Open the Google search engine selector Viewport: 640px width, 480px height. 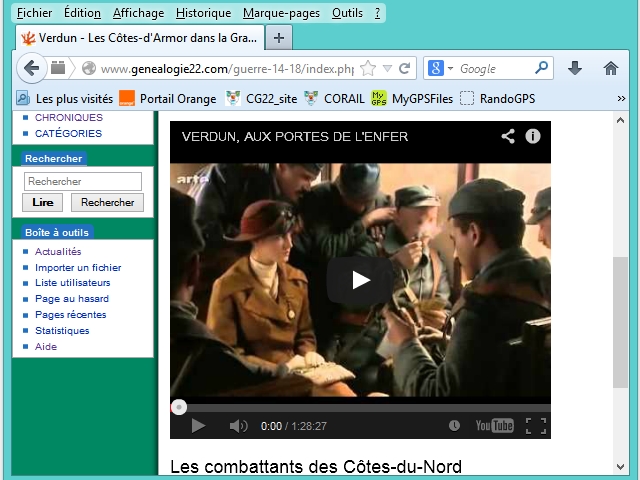(x=440, y=68)
